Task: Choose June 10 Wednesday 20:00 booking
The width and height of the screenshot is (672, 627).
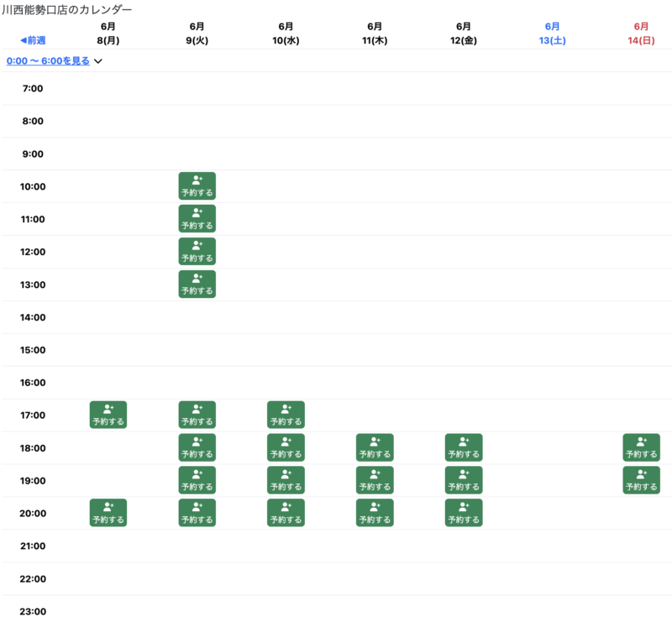Action: 286,513
